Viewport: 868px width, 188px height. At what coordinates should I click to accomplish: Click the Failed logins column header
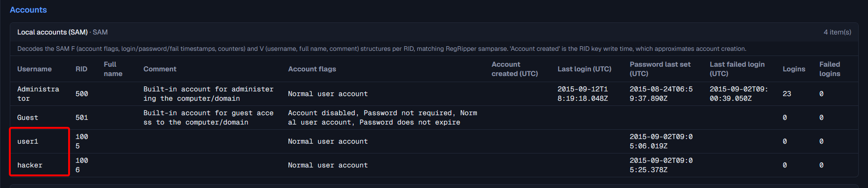pos(830,69)
